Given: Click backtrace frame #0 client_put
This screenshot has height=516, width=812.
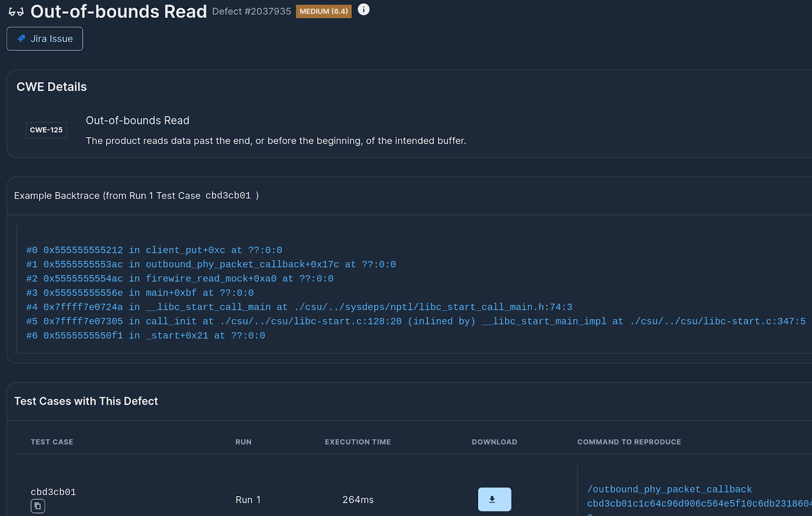Looking at the screenshot, I should click(x=154, y=250).
